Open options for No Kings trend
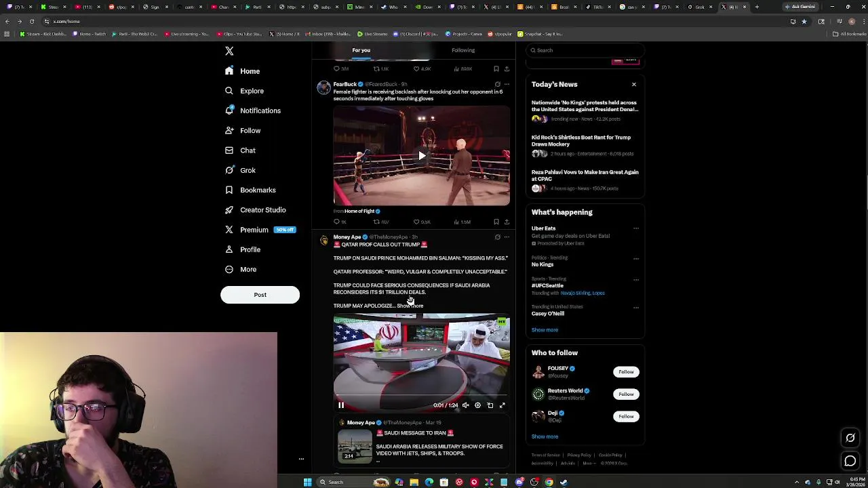Screen dimensions: 868x488 coord(636,258)
